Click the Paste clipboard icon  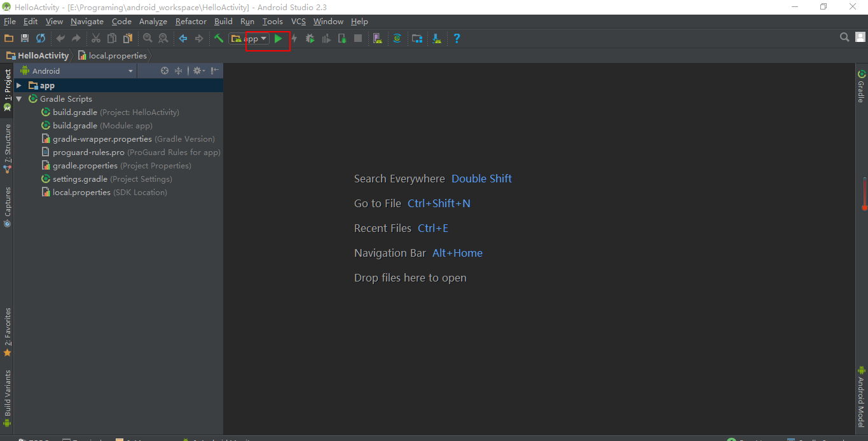128,39
